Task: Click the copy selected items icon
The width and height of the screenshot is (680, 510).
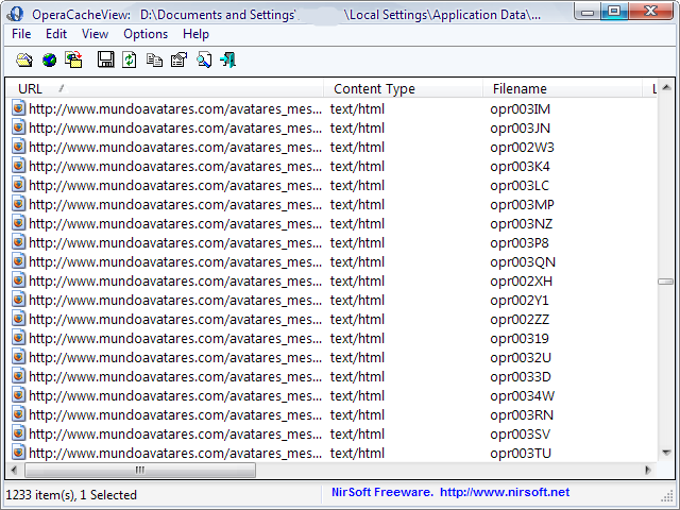Action: pos(154,60)
